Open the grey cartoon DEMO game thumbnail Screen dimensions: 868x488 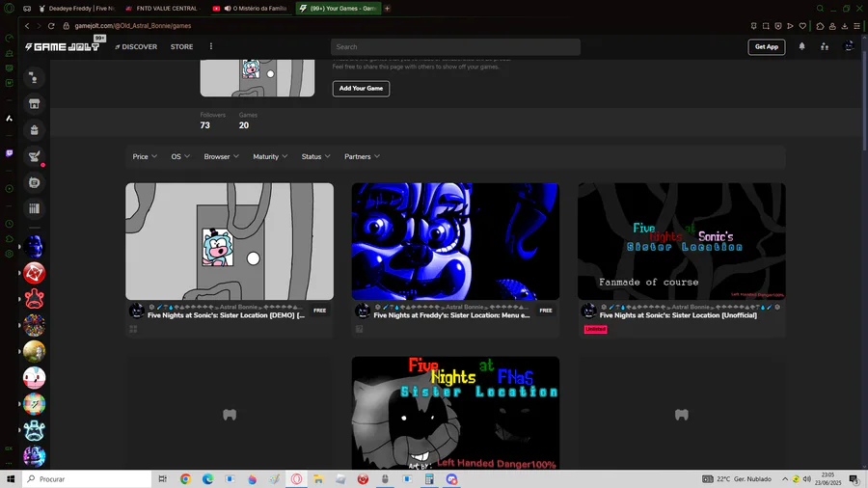pos(230,242)
